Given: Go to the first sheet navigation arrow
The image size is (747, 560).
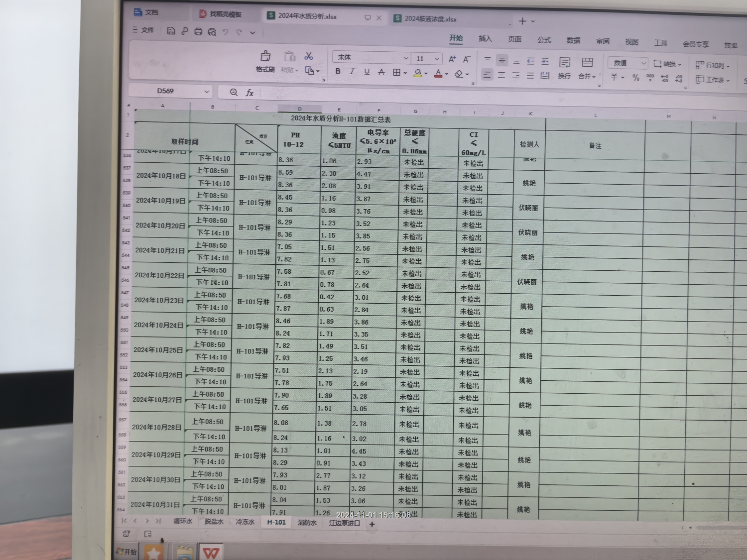Looking at the screenshot, I should click(x=124, y=521).
